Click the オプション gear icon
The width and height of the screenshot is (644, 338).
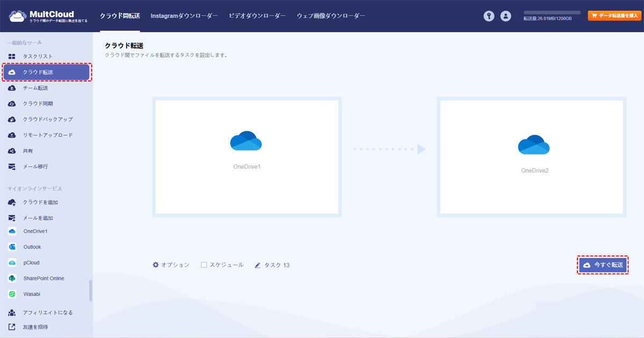tap(156, 265)
